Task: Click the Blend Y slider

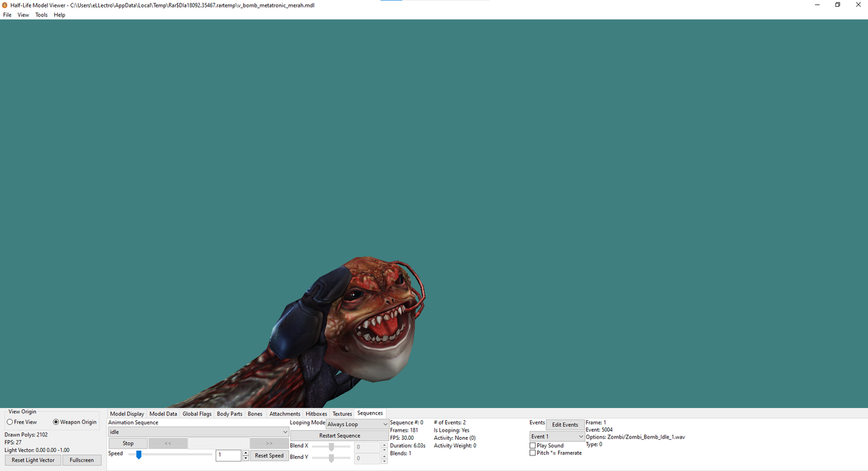Action: (331, 458)
